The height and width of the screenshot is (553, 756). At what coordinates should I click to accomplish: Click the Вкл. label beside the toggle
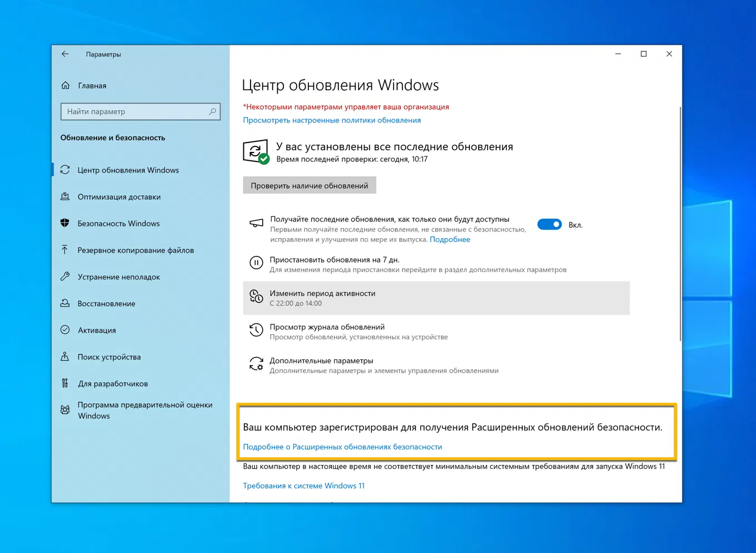576,225
